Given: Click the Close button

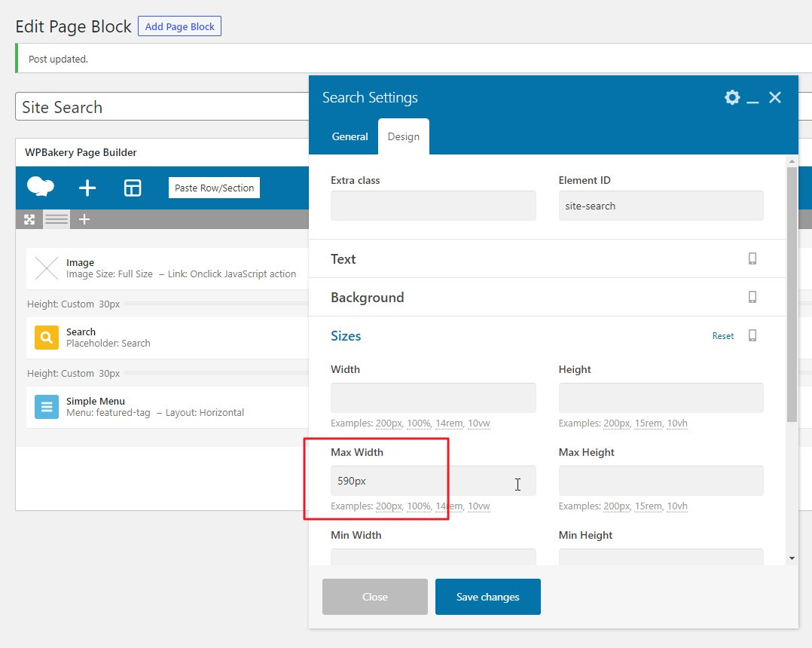Looking at the screenshot, I should point(375,597).
